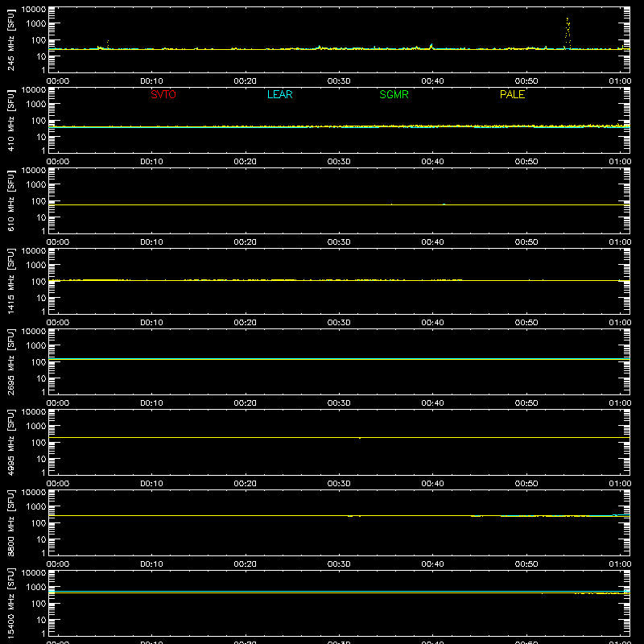The image size is (644, 644).
Task: Click the 10000 tick label on the 245 MHz axis
Action: coord(34,9)
